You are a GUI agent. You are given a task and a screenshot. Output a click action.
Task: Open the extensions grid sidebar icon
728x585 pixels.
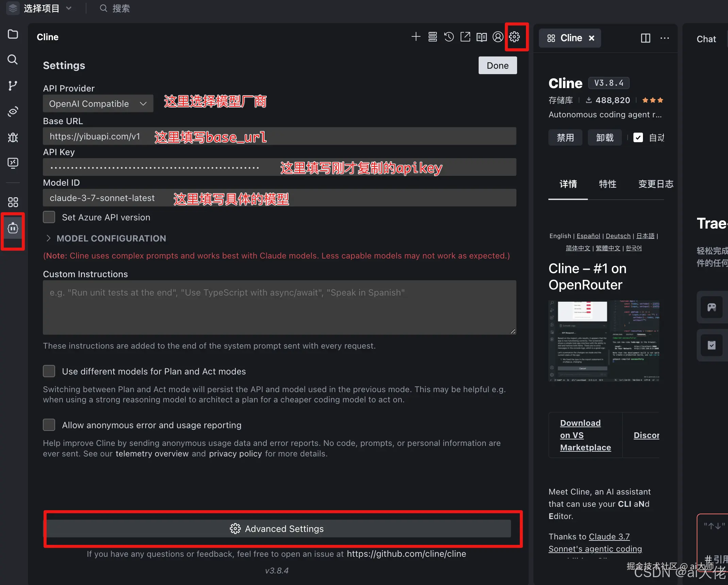pos(13,202)
